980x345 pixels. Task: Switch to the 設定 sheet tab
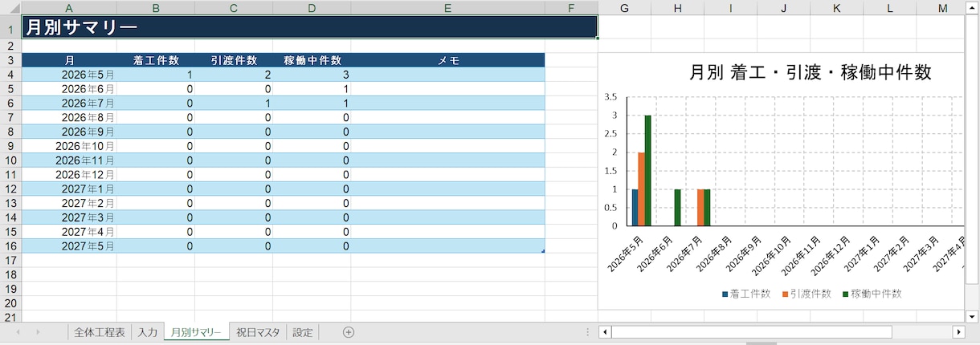pyautogui.click(x=303, y=332)
